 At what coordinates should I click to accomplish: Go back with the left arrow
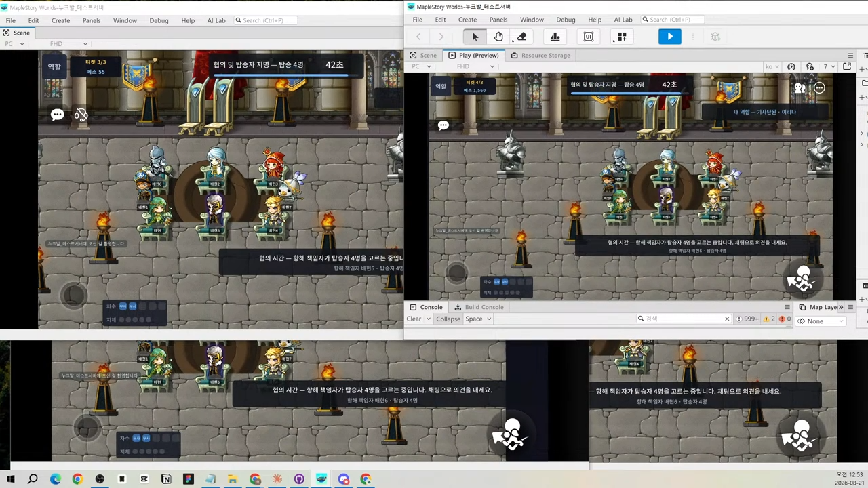point(418,37)
